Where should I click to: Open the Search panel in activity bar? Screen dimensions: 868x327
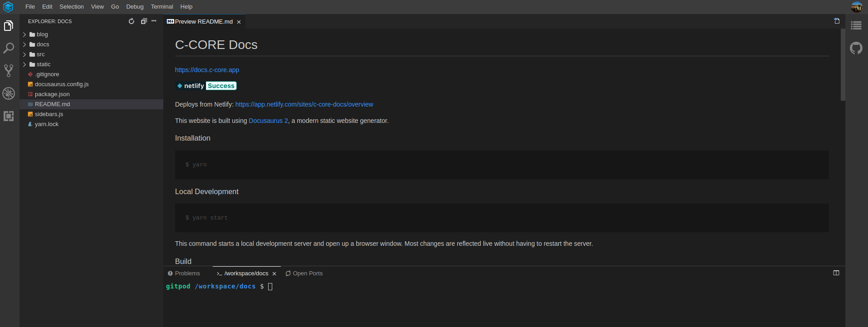pyautogui.click(x=9, y=48)
